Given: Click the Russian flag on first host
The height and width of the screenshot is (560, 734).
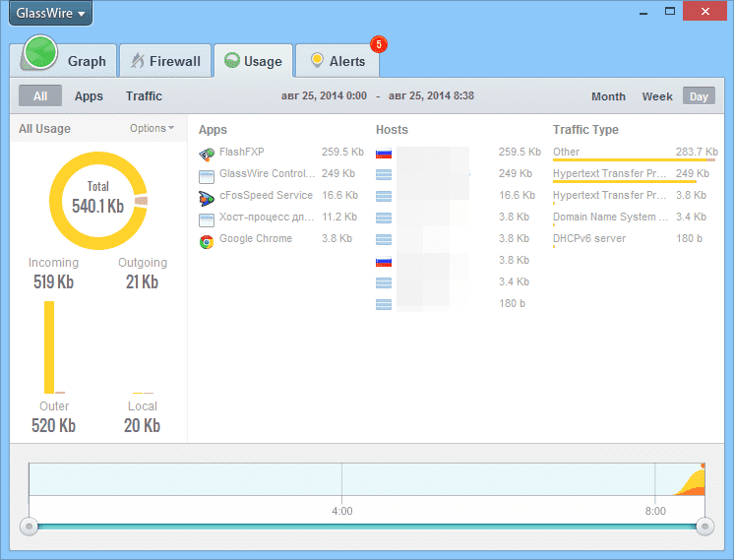Looking at the screenshot, I should point(384,154).
